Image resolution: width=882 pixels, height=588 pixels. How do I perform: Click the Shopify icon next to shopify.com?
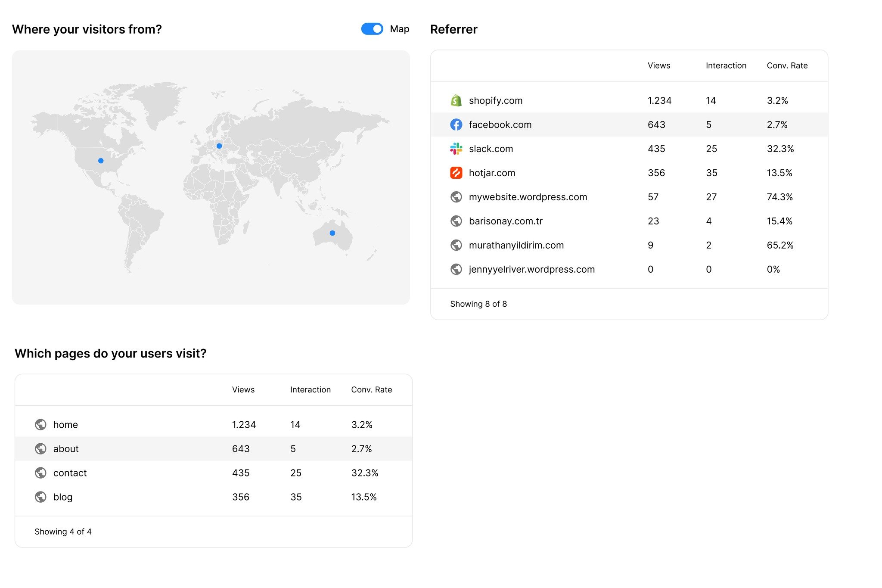tap(456, 100)
